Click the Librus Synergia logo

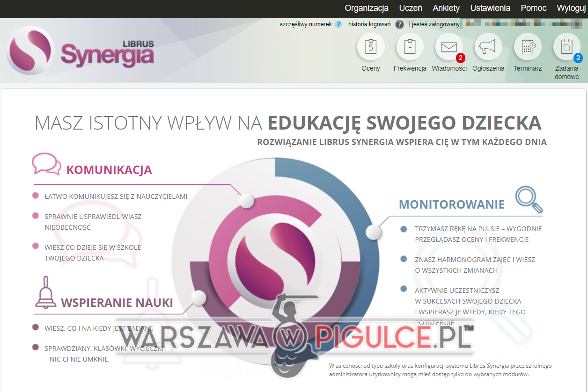81,51
